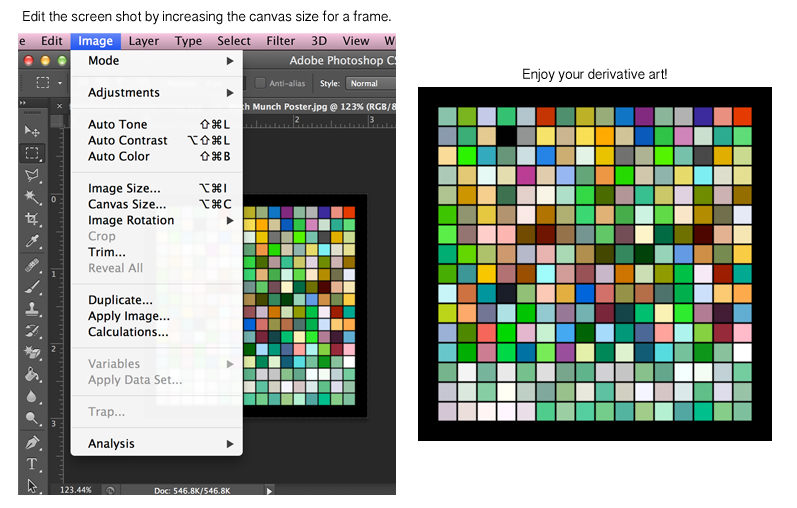797x508 pixels.
Task: Click the zoom percentage field showing 123.44%
Action: coord(76,490)
